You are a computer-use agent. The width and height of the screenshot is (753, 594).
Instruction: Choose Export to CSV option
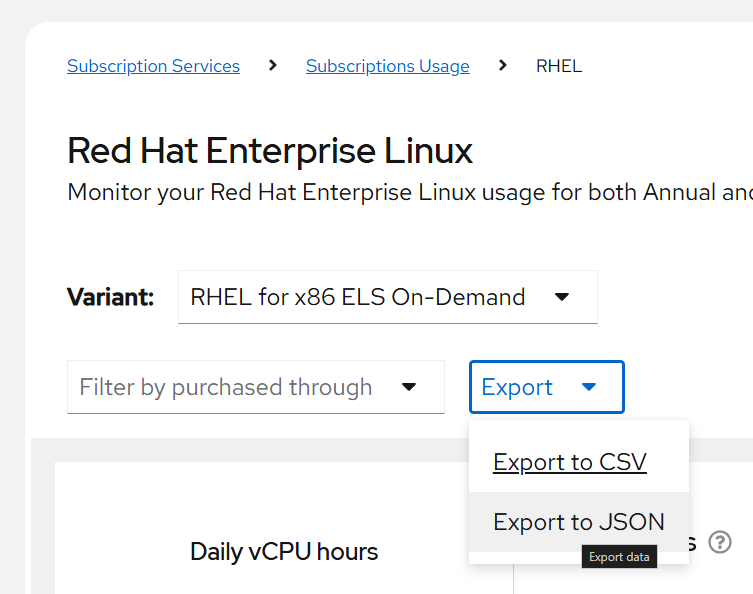point(570,462)
